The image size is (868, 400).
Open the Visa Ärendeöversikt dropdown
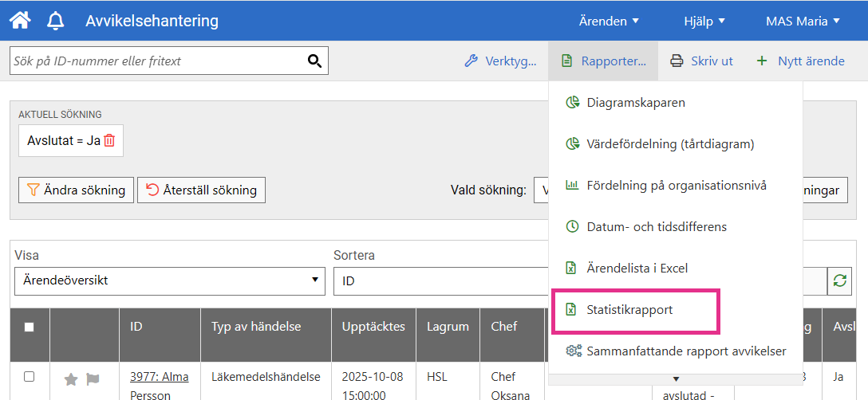tap(169, 280)
